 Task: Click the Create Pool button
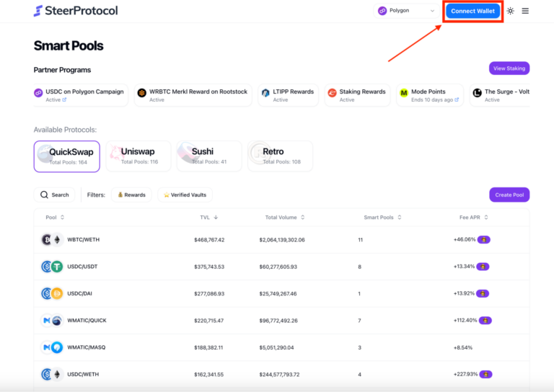click(509, 195)
